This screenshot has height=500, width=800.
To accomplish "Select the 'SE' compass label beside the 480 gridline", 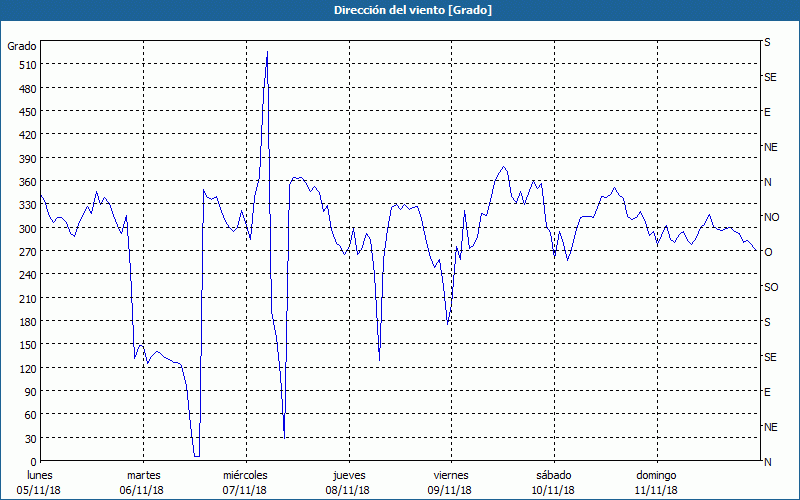I will [770, 78].
